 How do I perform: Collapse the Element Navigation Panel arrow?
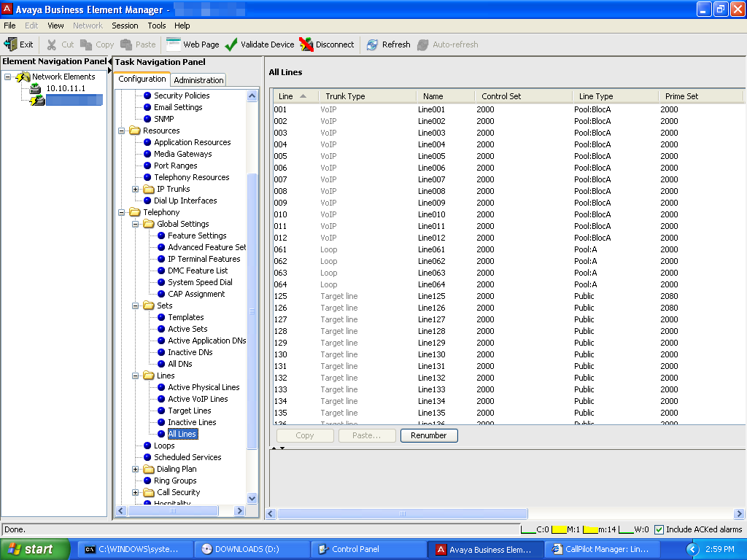tap(109, 61)
